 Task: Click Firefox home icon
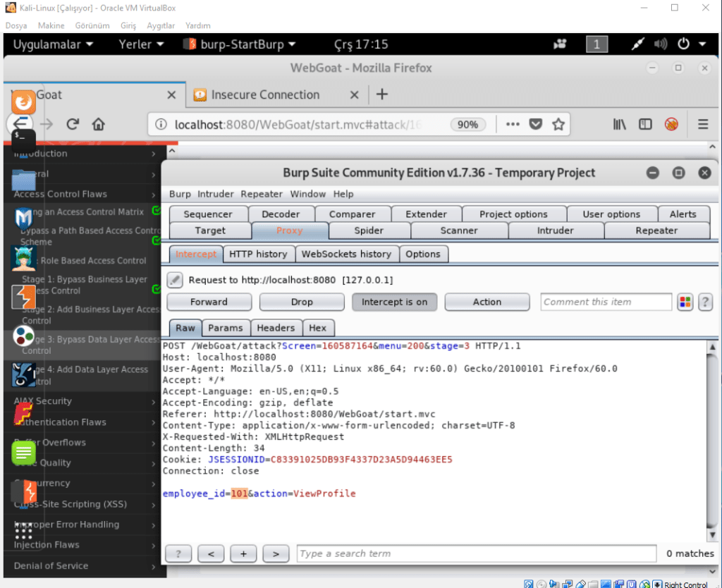pos(99,124)
